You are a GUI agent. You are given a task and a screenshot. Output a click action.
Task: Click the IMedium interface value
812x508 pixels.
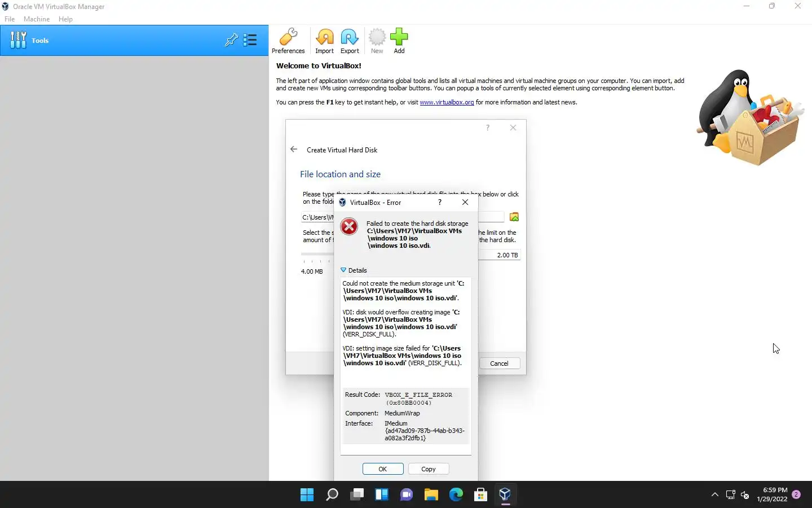[425, 431]
